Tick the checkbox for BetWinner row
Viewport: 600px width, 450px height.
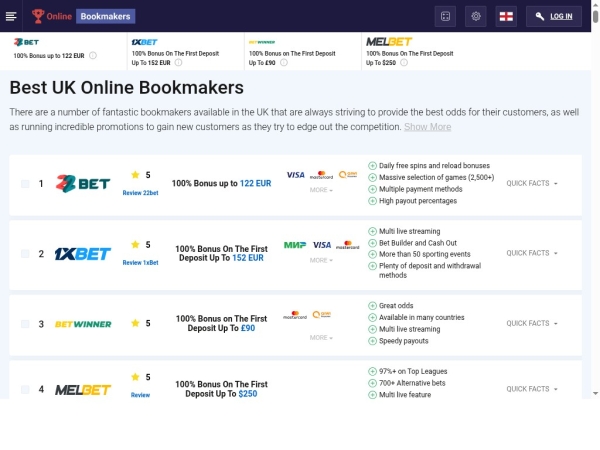click(x=25, y=324)
